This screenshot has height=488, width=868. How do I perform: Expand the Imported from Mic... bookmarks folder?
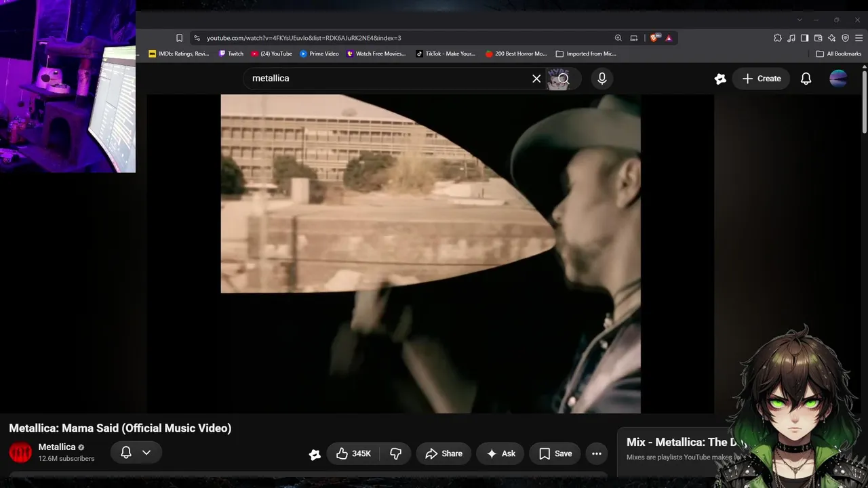(x=586, y=54)
